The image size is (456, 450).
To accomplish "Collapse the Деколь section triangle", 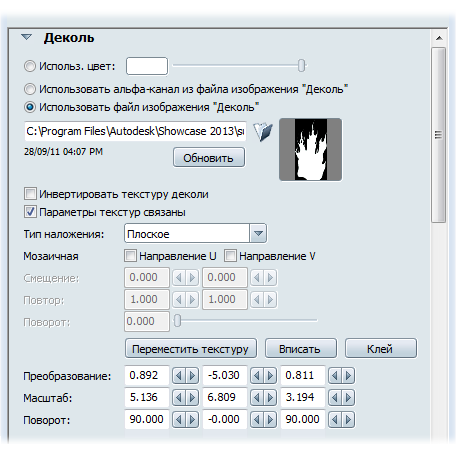I will click(27, 37).
